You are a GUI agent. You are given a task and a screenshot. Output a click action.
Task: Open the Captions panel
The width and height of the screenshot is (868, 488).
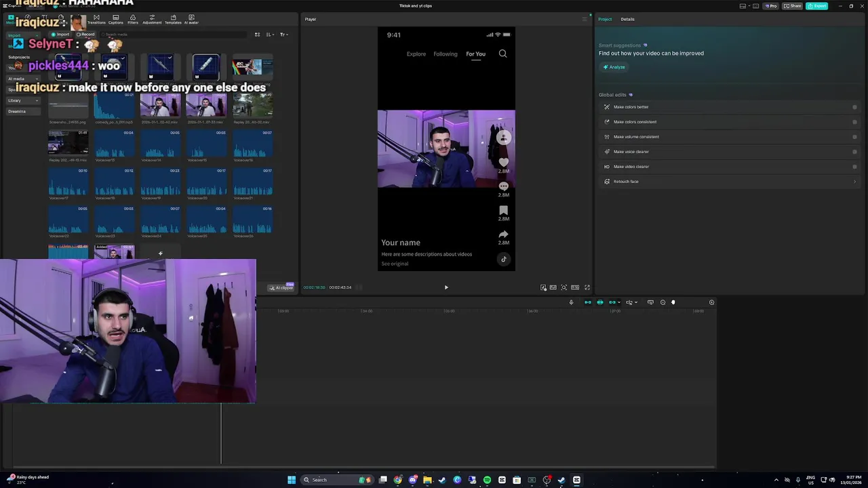click(x=115, y=20)
